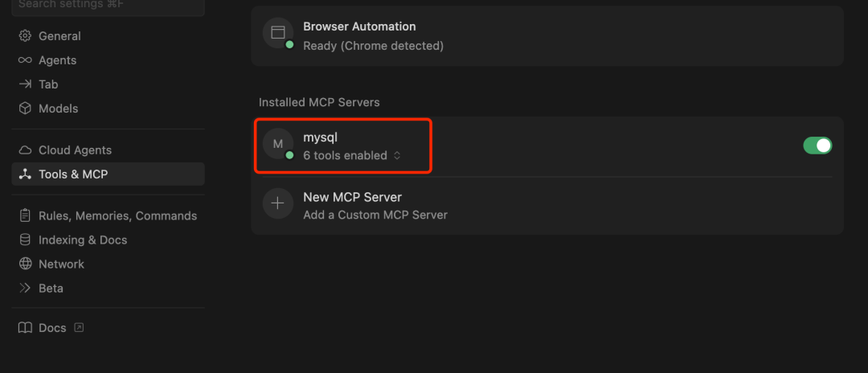Select the mysql server name

[320, 137]
